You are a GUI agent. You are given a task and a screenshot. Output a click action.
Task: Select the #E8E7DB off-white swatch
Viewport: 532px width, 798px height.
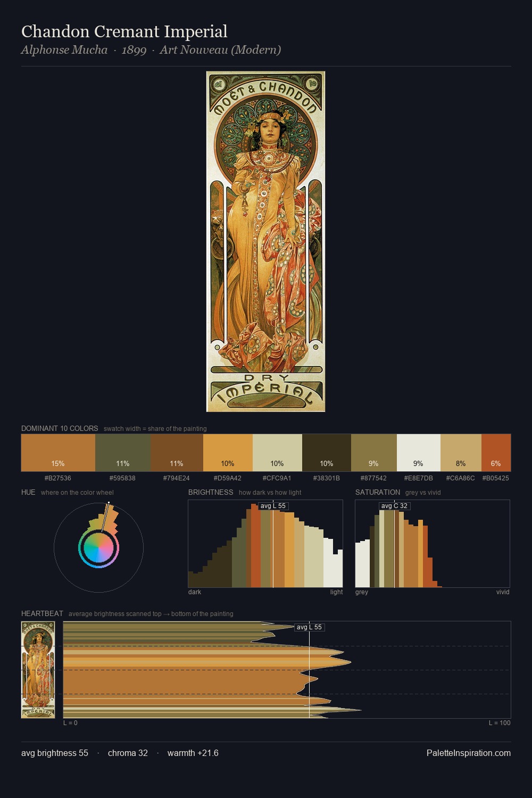(x=419, y=453)
